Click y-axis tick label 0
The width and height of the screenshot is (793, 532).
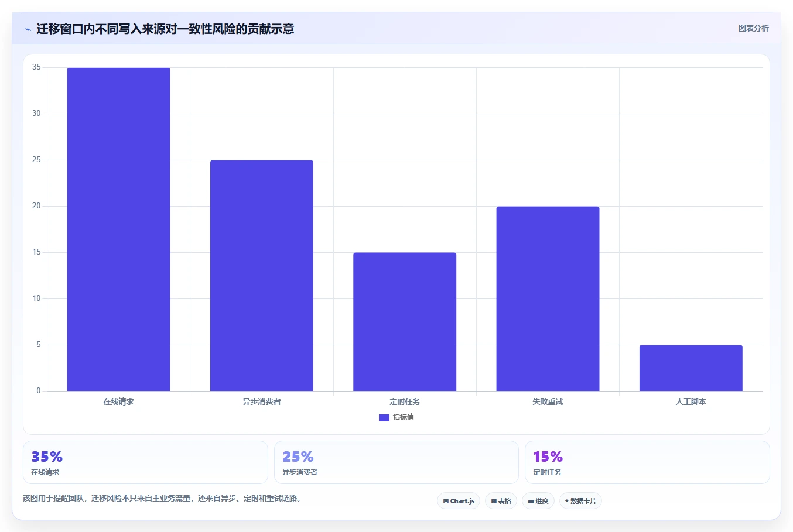[39, 391]
